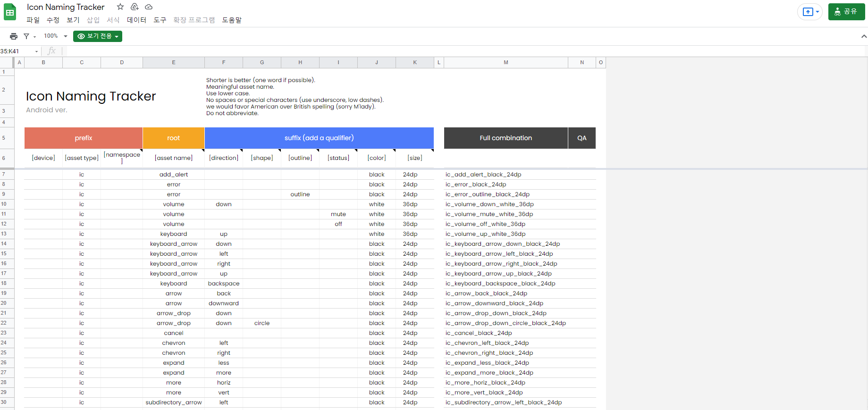The image size is (868, 410).
Task: Click the Android ver. subtitle text
Action: pos(47,110)
